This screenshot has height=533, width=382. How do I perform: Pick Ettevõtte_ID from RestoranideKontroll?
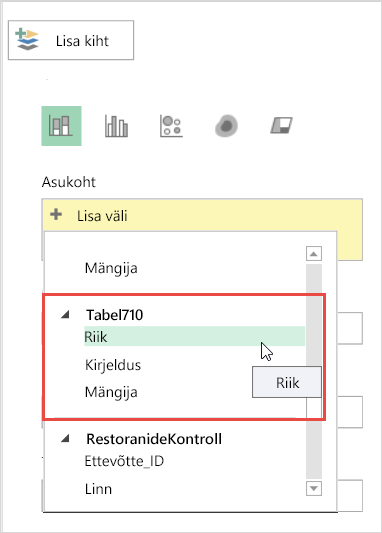tap(124, 461)
